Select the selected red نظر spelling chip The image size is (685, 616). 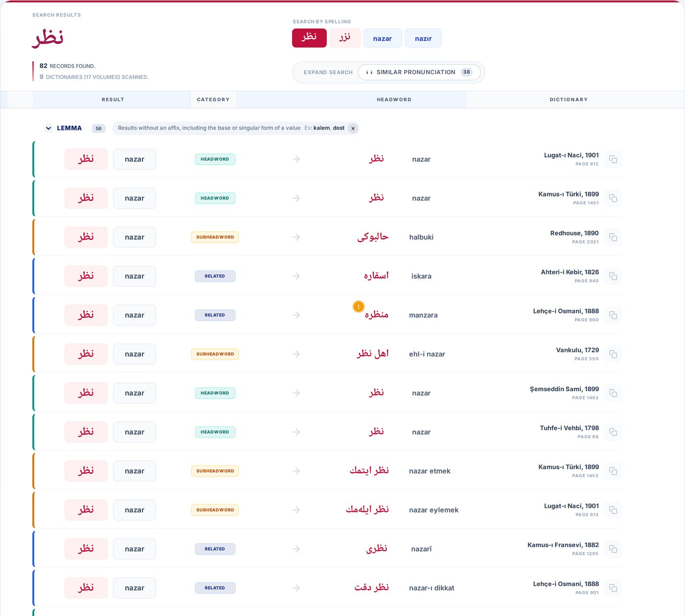pos(309,38)
